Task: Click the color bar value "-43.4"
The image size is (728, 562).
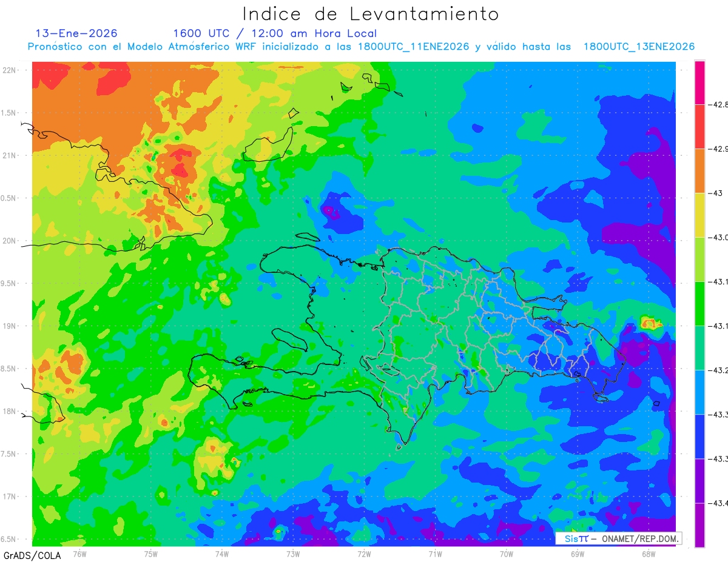Action: tap(719, 503)
